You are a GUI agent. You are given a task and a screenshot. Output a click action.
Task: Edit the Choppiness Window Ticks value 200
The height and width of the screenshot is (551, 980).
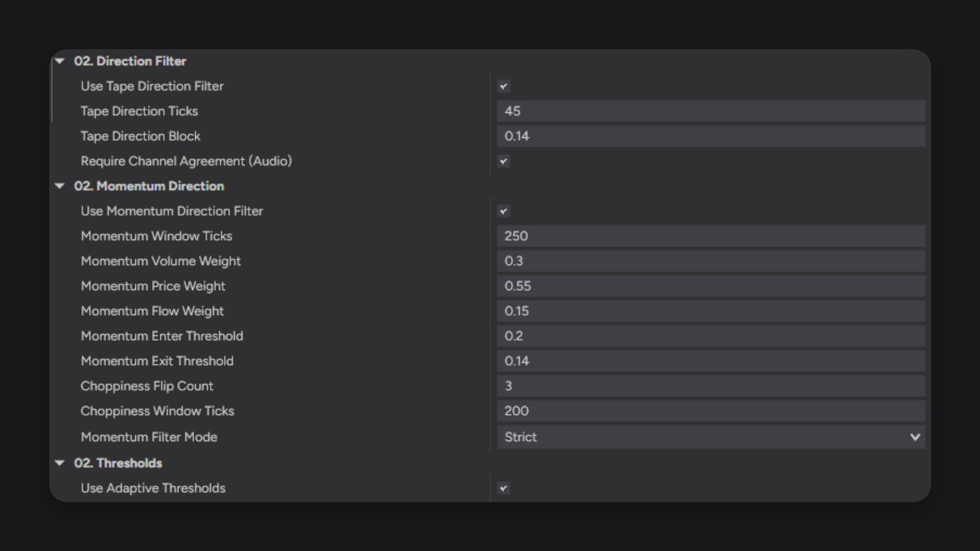[x=711, y=411]
